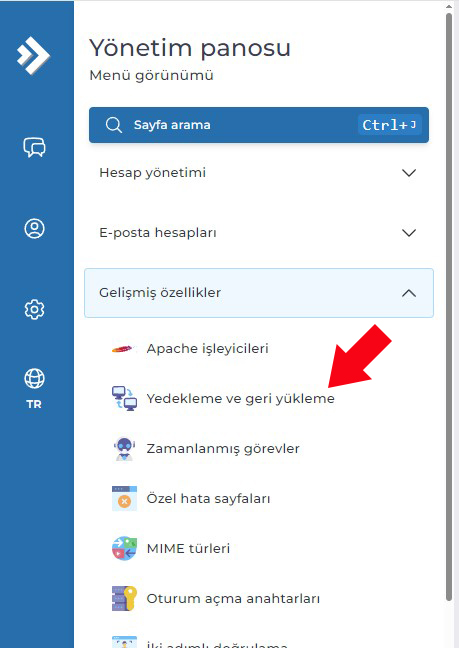
Task: Click the login keys icon
Action: [124, 598]
